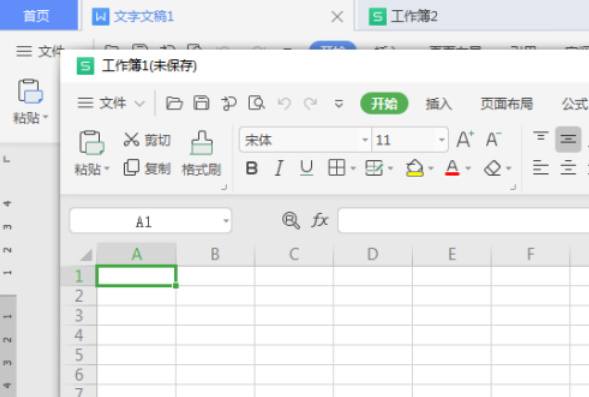Screen dimensions: 589x397
Task: Toggle Bold formatting
Action: [x=252, y=168]
